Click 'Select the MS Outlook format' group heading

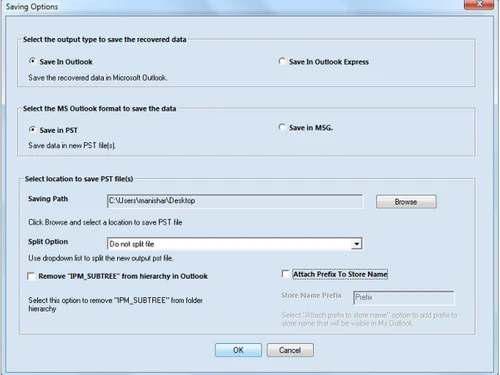point(99,109)
